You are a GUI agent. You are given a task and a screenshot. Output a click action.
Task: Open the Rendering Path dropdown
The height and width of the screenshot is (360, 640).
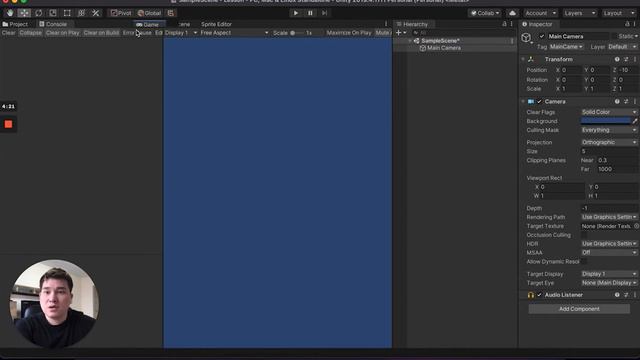click(609, 217)
